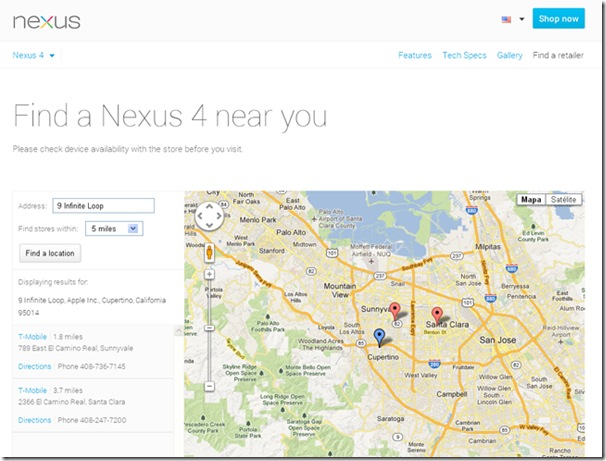
Task: Click the displayed address 9 Infinite Loop result
Action: click(92, 306)
